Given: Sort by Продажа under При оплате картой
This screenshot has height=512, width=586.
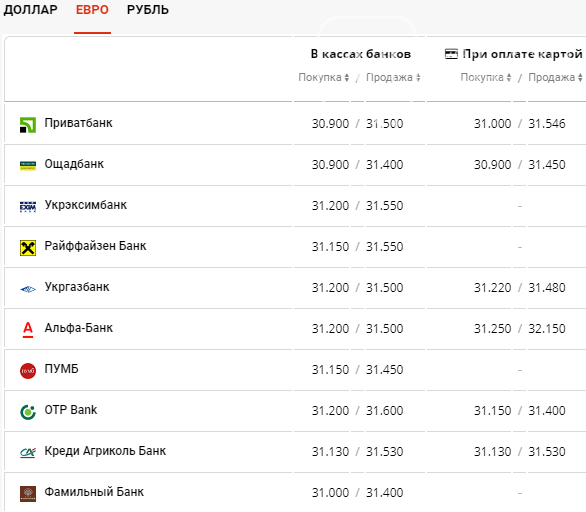Looking at the screenshot, I should tap(555, 77).
